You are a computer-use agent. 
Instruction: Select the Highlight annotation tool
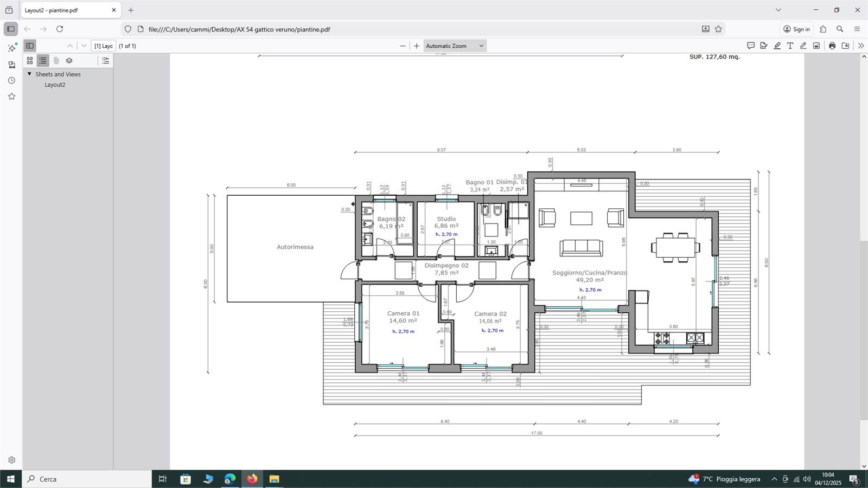[777, 46]
